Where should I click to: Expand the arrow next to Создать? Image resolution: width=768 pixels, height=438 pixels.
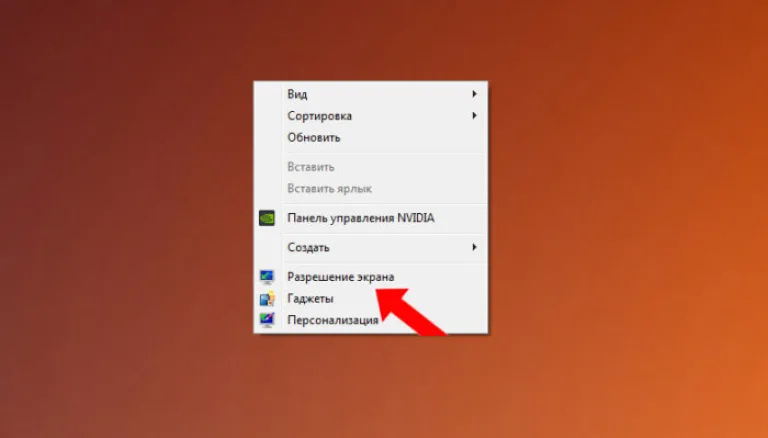[x=474, y=247]
